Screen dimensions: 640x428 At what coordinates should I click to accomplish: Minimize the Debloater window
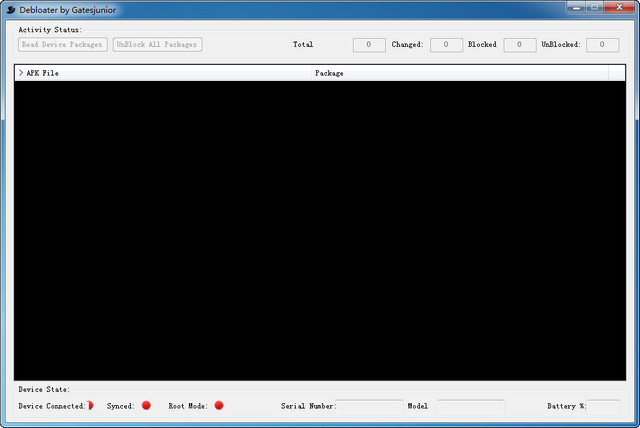[576, 8]
